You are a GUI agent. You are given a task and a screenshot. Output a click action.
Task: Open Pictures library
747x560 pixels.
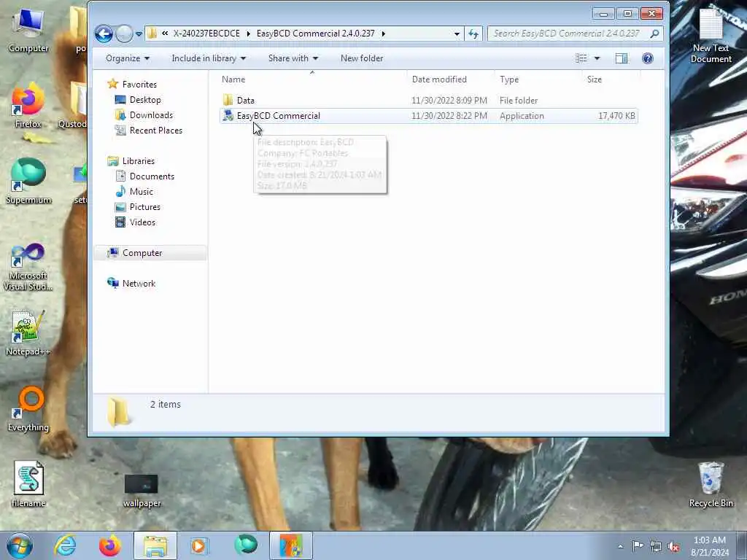pos(144,206)
